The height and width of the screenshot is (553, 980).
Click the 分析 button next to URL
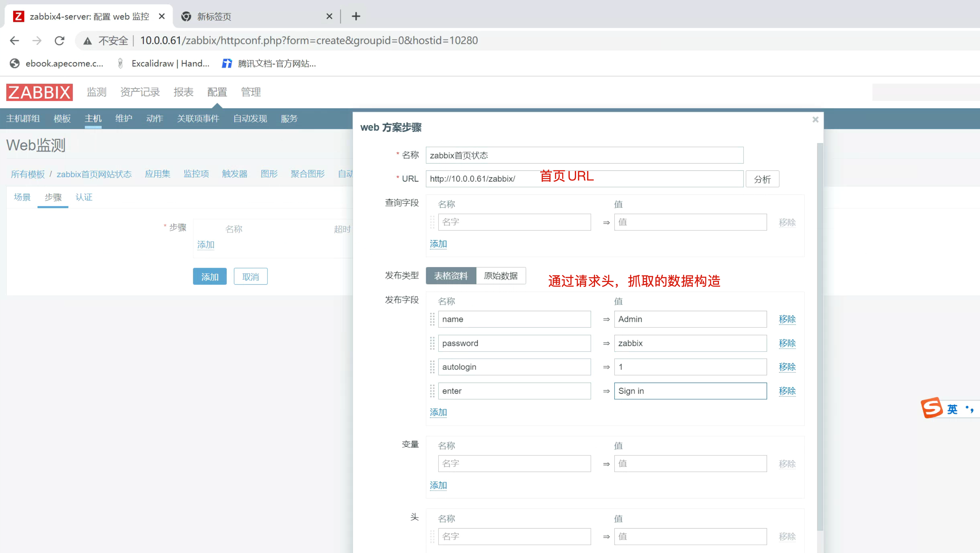click(762, 179)
